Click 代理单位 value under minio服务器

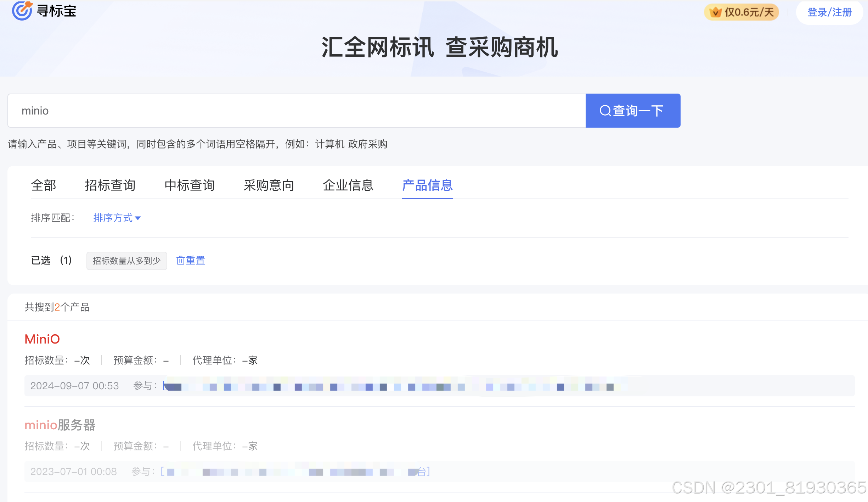(x=250, y=446)
